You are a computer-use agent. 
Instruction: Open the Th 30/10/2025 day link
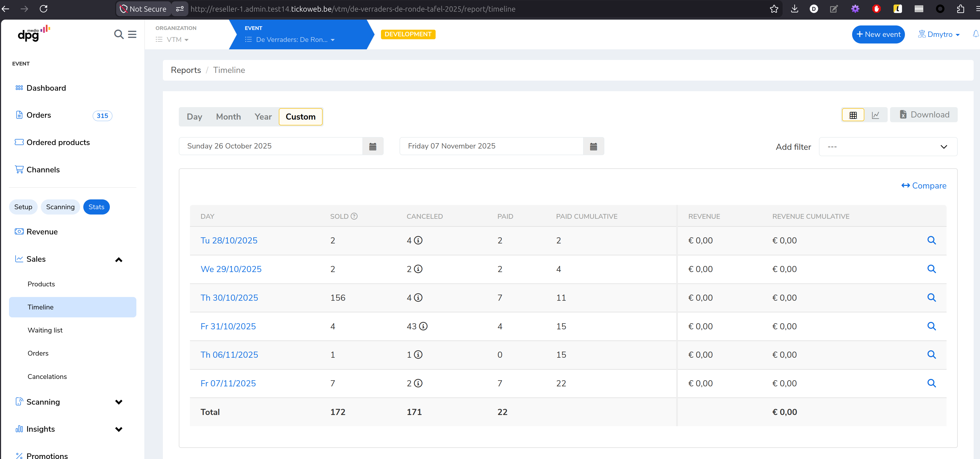pyautogui.click(x=229, y=298)
